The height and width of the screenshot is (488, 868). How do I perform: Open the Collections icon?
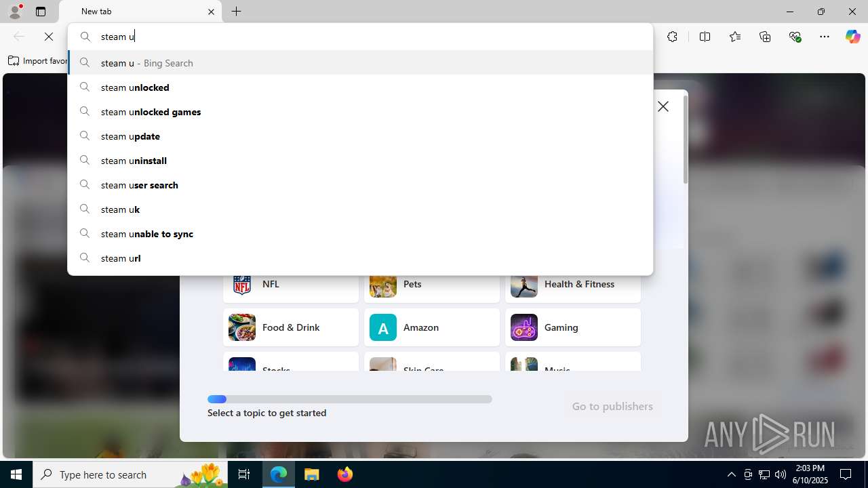tap(765, 37)
